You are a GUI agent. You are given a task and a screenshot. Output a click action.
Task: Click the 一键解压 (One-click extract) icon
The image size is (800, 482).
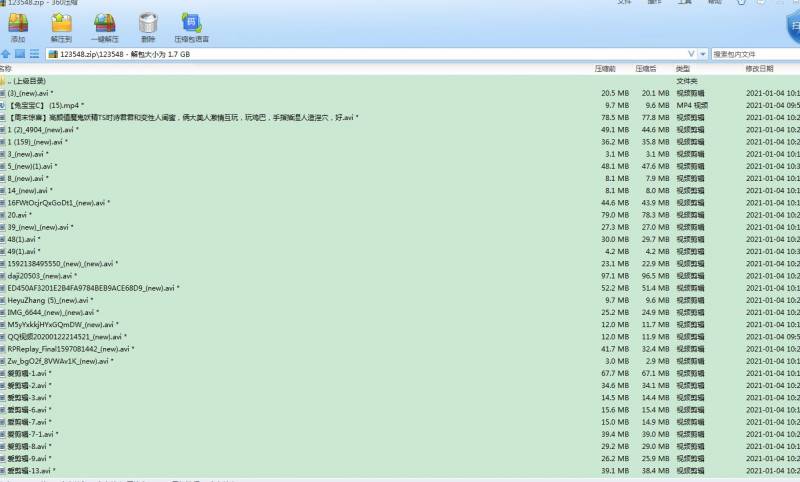click(x=104, y=26)
